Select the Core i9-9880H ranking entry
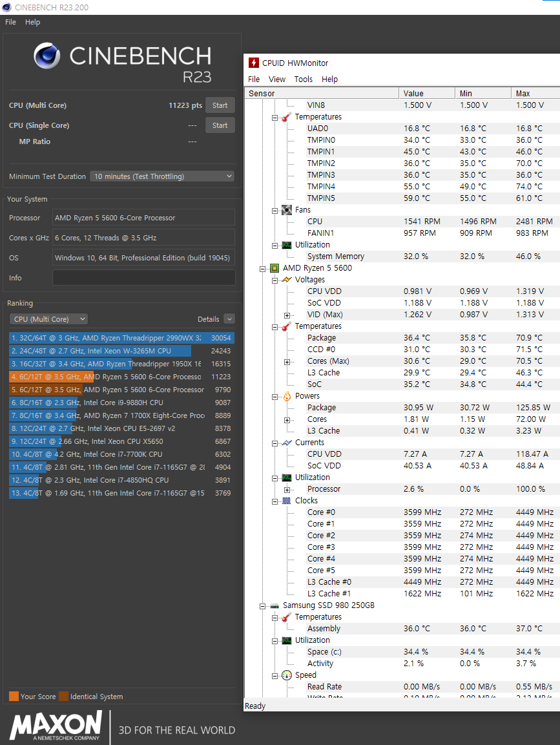 (x=121, y=403)
